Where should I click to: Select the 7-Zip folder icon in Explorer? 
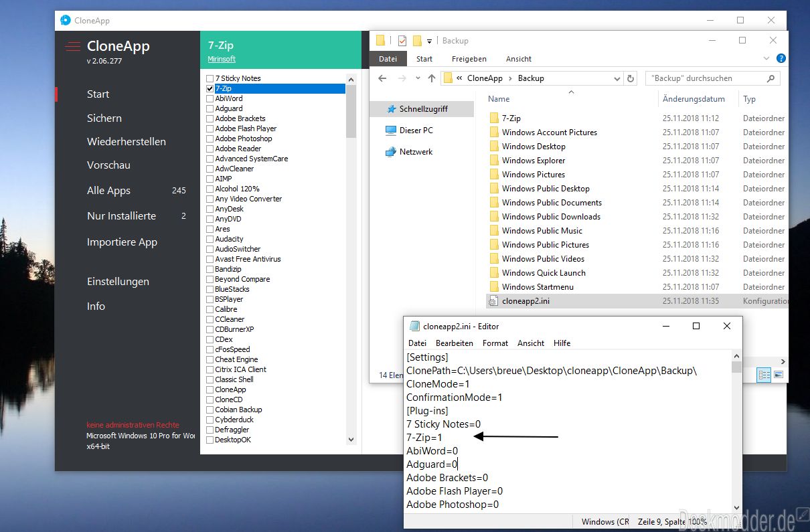[x=494, y=118]
